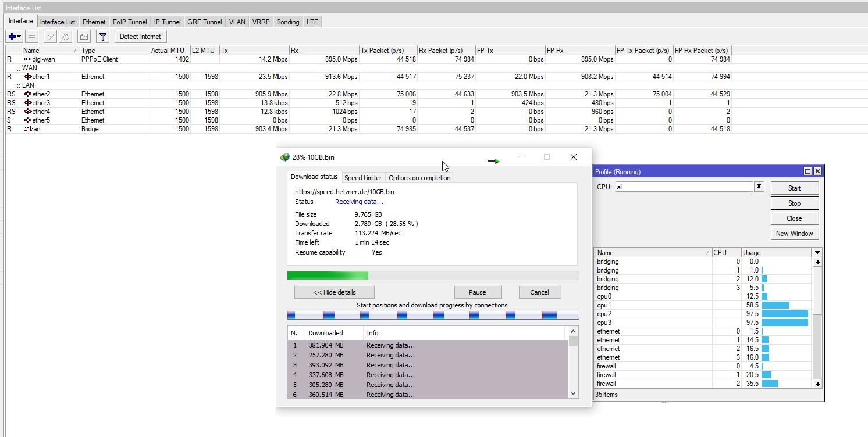The width and height of the screenshot is (868, 437).
Task: Click the comment toolbar icon
Action: (84, 37)
